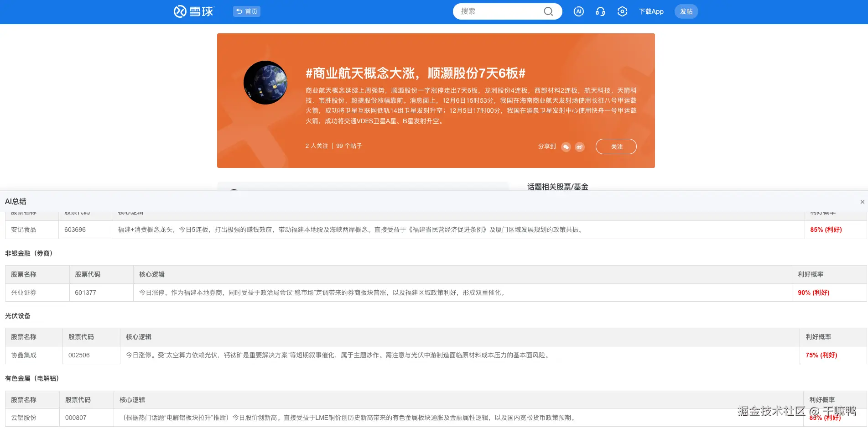
Task: Click the hexagon camera icon in the navbar
Action: tap(622, 11)
